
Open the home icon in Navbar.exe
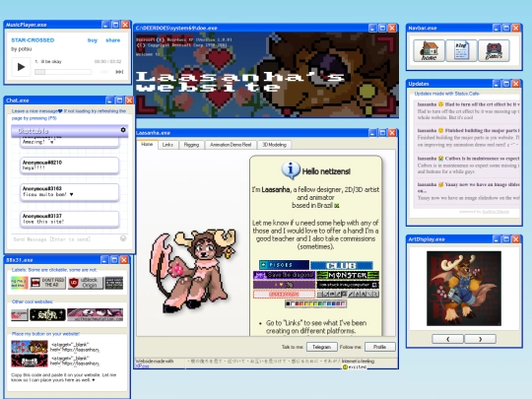pyautogui.click(x=429, y=51)
